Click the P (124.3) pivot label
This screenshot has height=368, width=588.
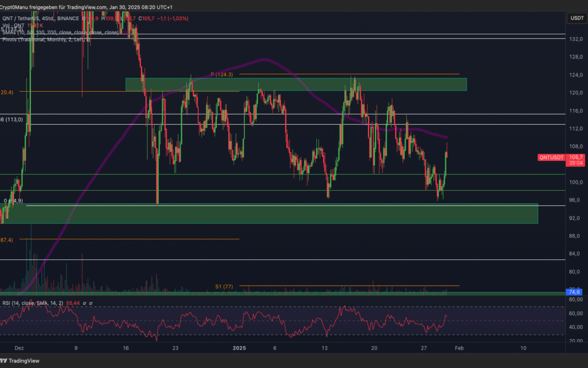(222, 74)
